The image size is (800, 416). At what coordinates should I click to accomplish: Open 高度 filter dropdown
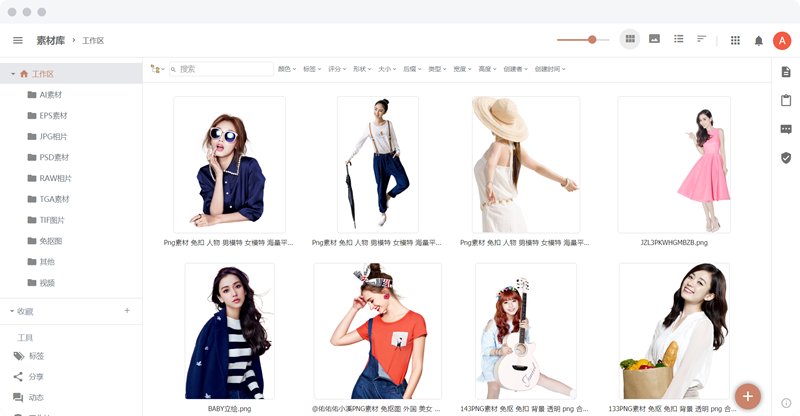pos(487,69)
